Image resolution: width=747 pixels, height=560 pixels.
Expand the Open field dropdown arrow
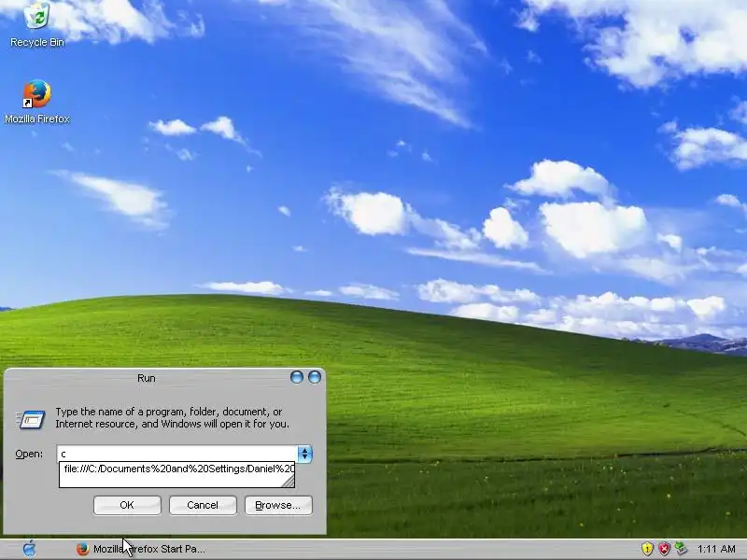pyautogui.click(x=305, y=455)
